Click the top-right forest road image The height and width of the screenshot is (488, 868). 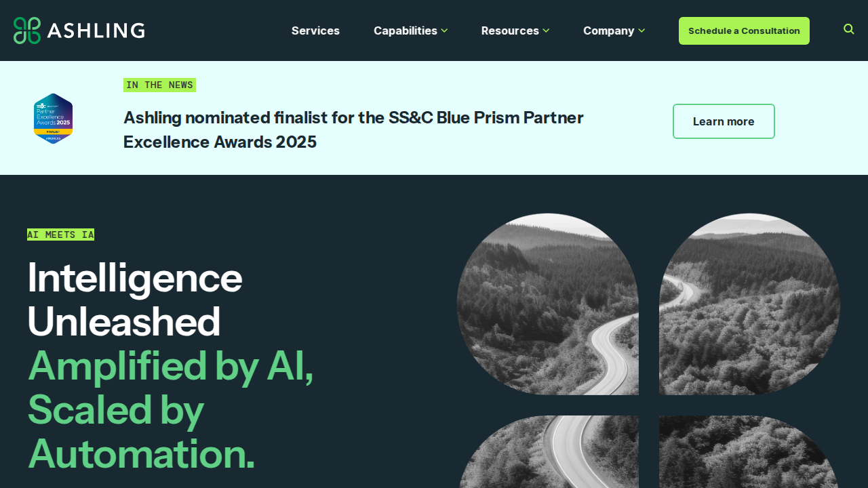(749, 304)
